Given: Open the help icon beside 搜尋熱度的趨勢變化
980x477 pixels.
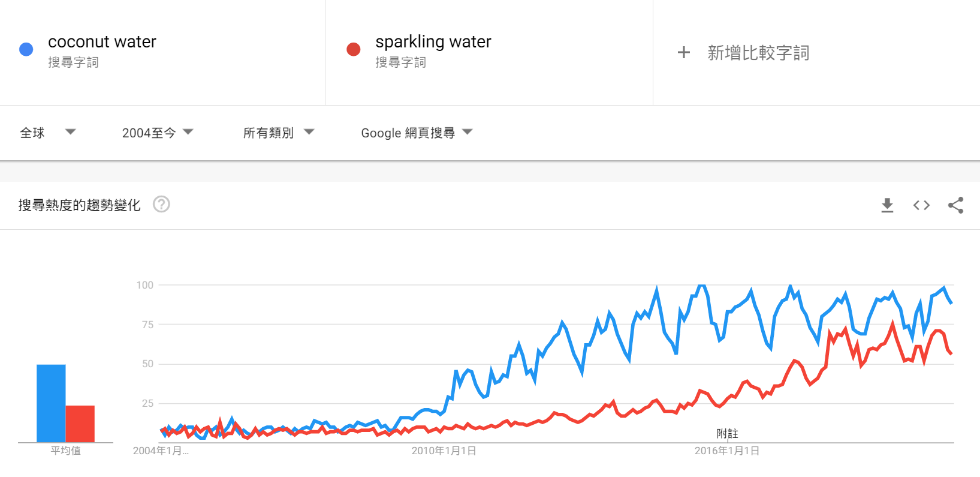Looking at the screenshot, I should pyautogui.click(x=161, y=205).
